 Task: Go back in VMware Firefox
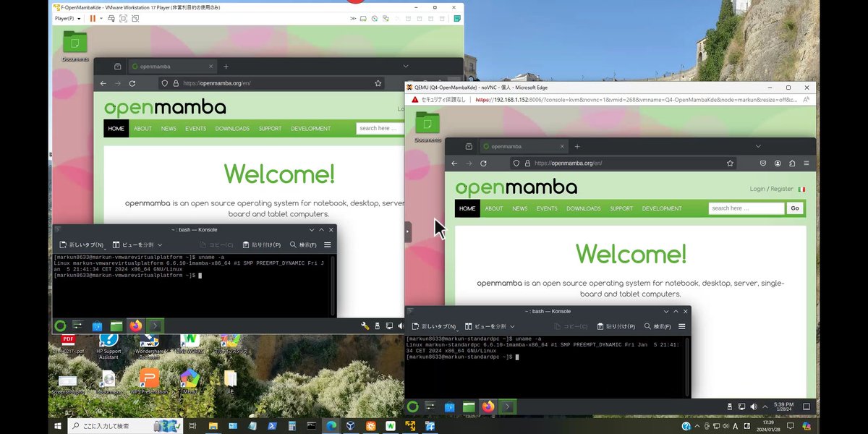[103, 83]
